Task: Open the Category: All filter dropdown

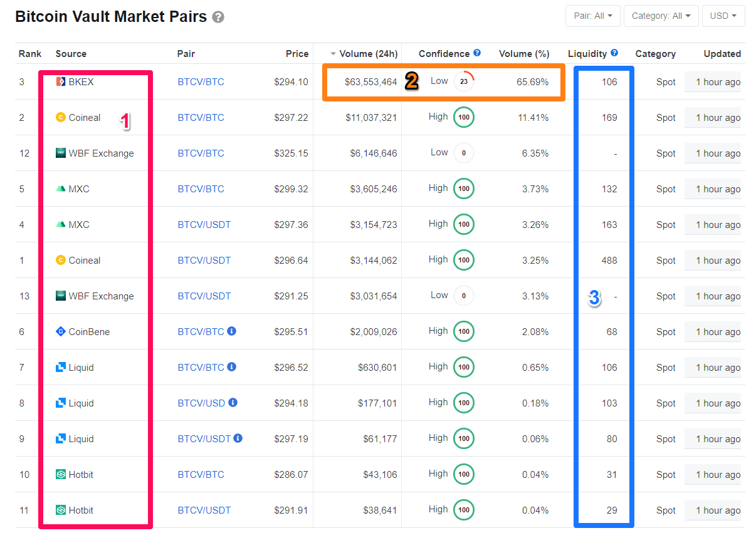Action: (661, 16)
